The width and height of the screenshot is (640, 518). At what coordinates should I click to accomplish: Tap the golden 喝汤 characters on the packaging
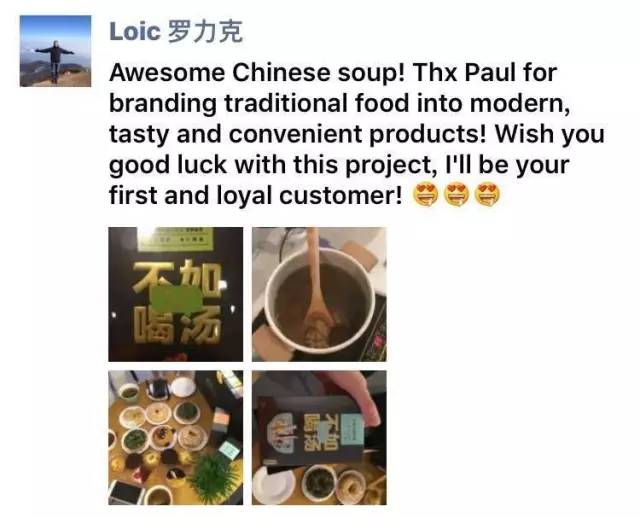(178, 325)
